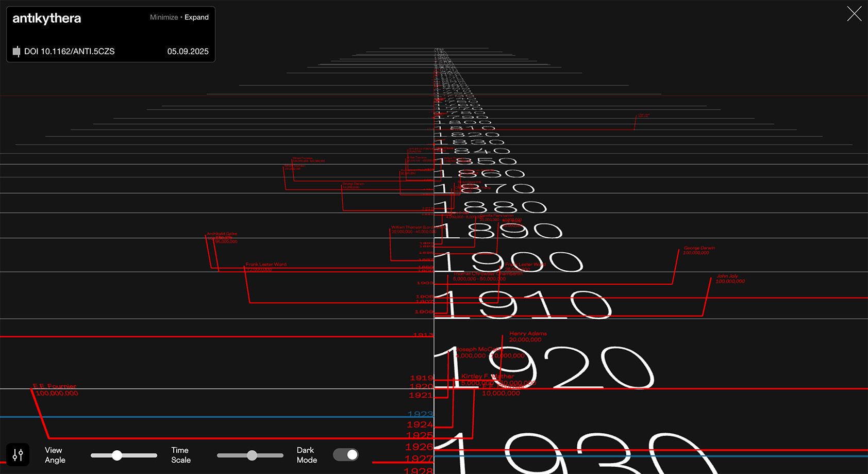
Task: Click the View Angle label
Action: [x=55, y=455]
